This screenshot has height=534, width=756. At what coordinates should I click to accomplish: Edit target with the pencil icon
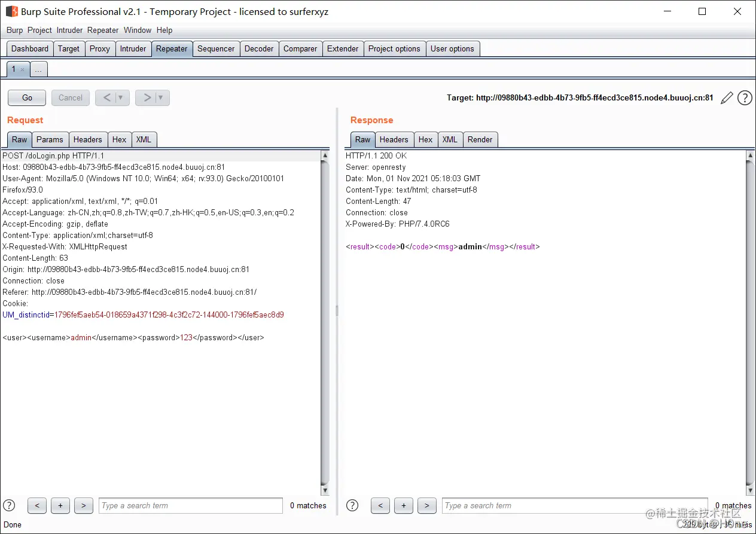[x=727, y=98]
